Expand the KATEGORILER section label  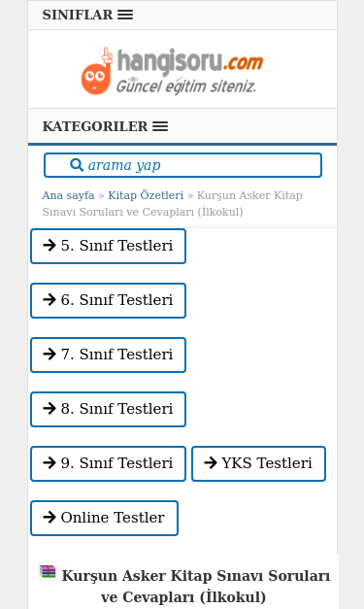(x=95, y=126)
